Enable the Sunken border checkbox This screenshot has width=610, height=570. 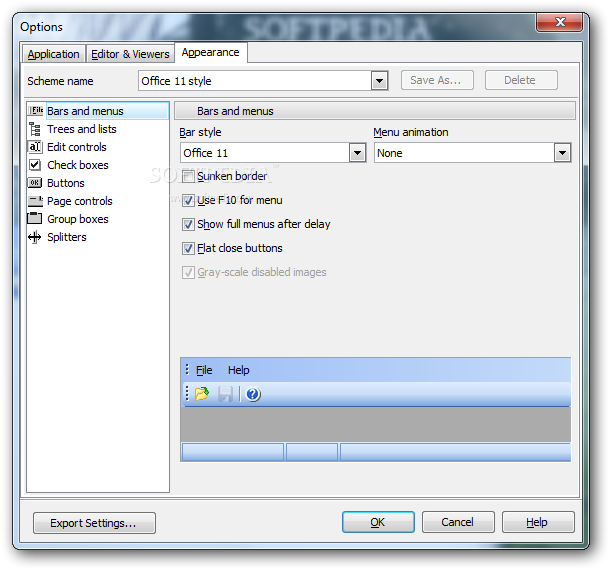[x=188, y=177]
